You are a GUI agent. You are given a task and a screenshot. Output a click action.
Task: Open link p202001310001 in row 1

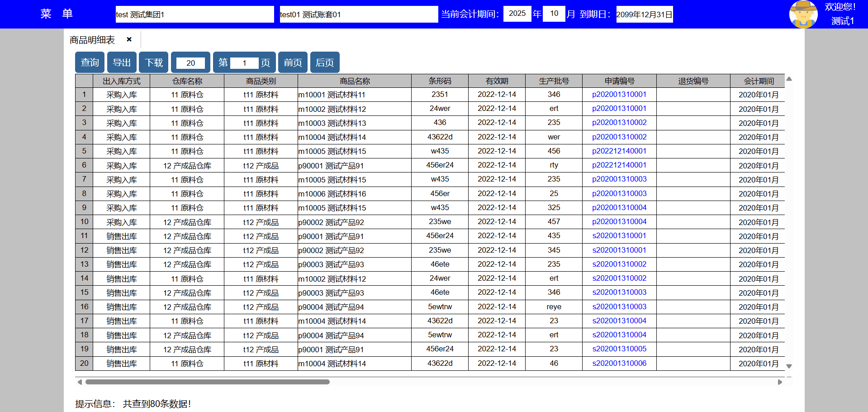[x=619, y=95]
